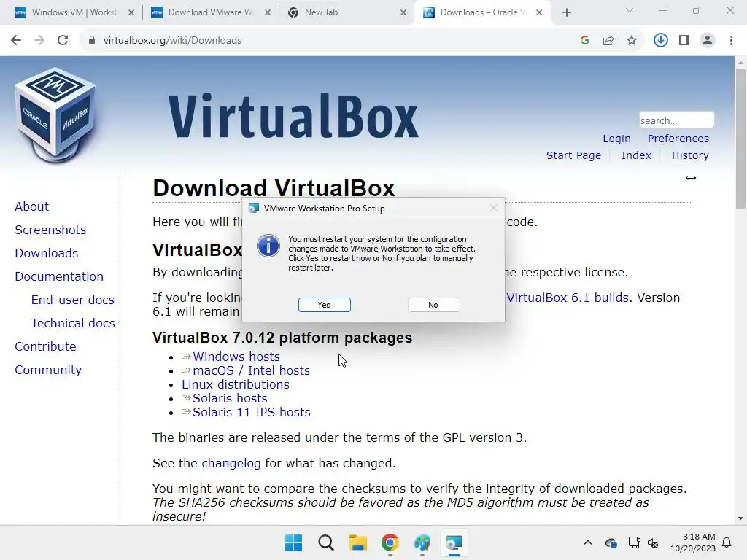Click the VirtualBox site search box
The width and height of the screenshot is (747, 560).
[676, 120]
